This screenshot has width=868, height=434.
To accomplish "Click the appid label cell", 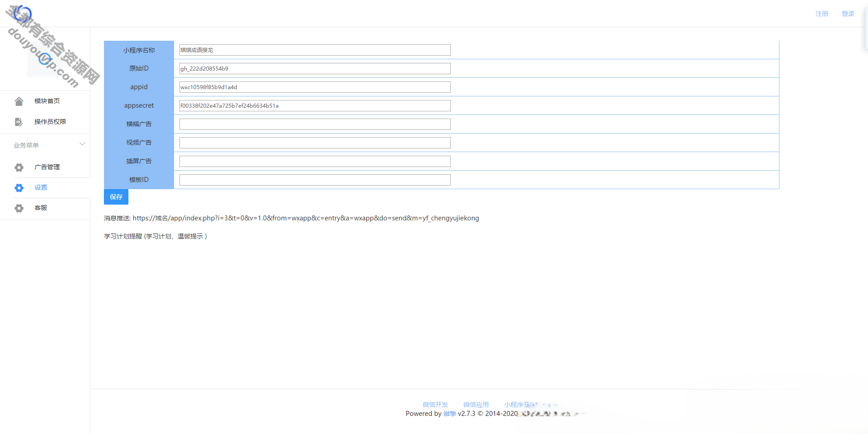I will pyautogui.click(x=139, y=87).
